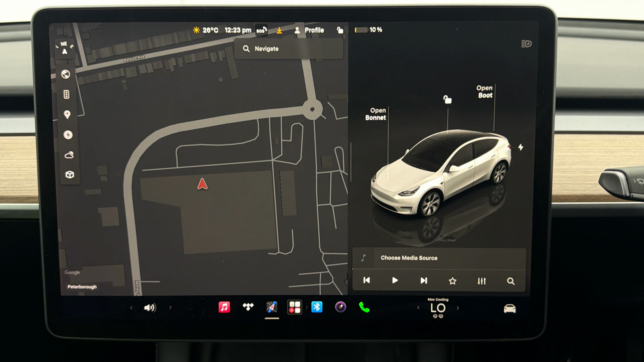The image size is (644, 362).
Task: Tap the SOS emergency icon
Action: [262, 31]
